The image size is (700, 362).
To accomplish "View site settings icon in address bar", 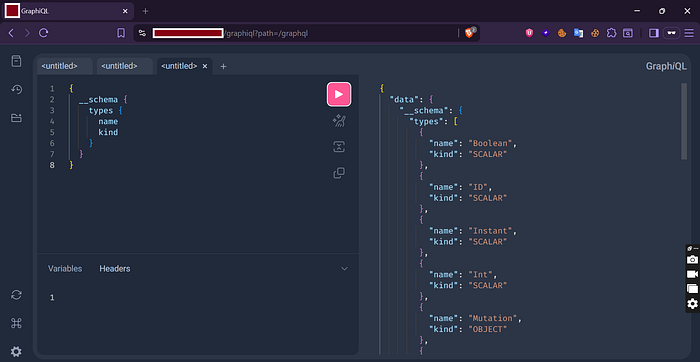I will [142, 33].
